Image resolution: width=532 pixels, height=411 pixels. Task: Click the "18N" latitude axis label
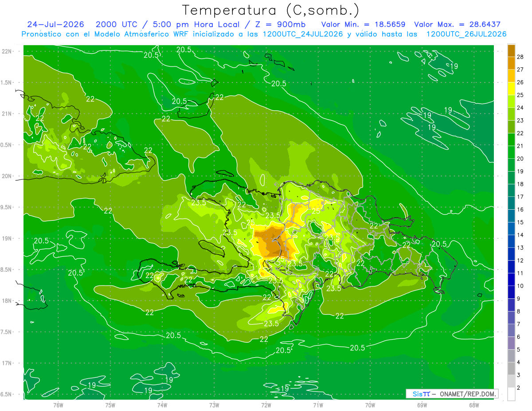tap(7, 301)
